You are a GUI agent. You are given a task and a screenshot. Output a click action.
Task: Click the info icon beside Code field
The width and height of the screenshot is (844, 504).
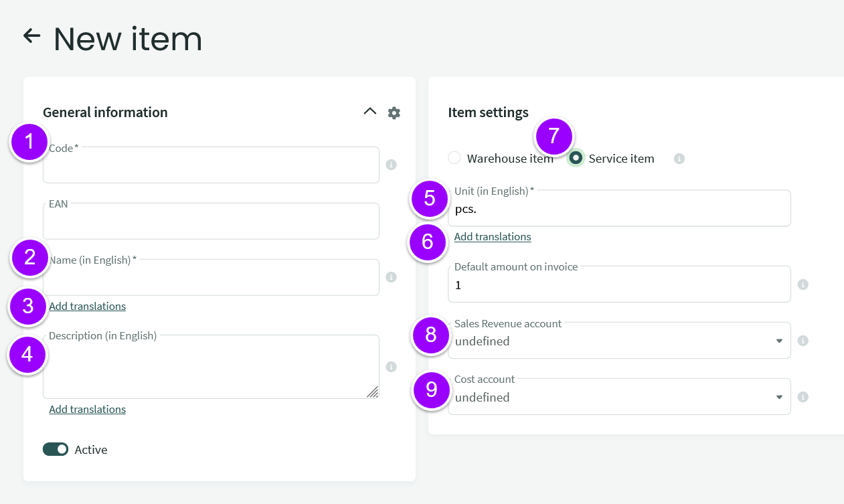392,165
